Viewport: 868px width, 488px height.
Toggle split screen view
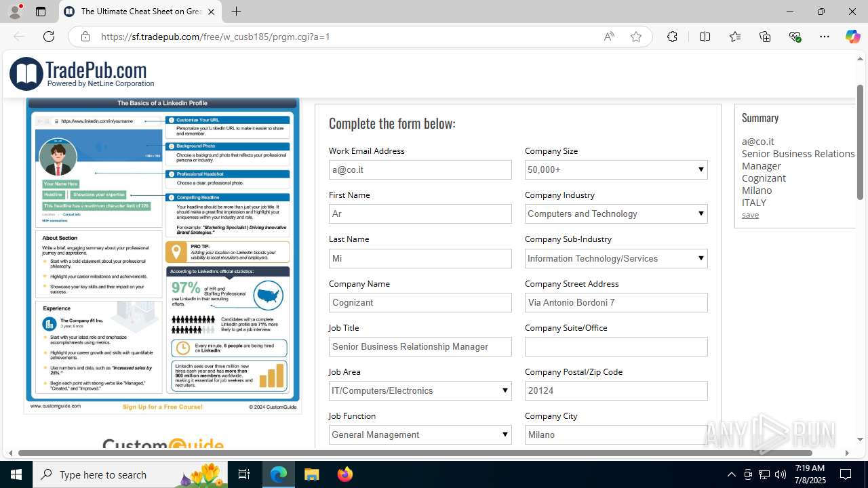point(705,37)
